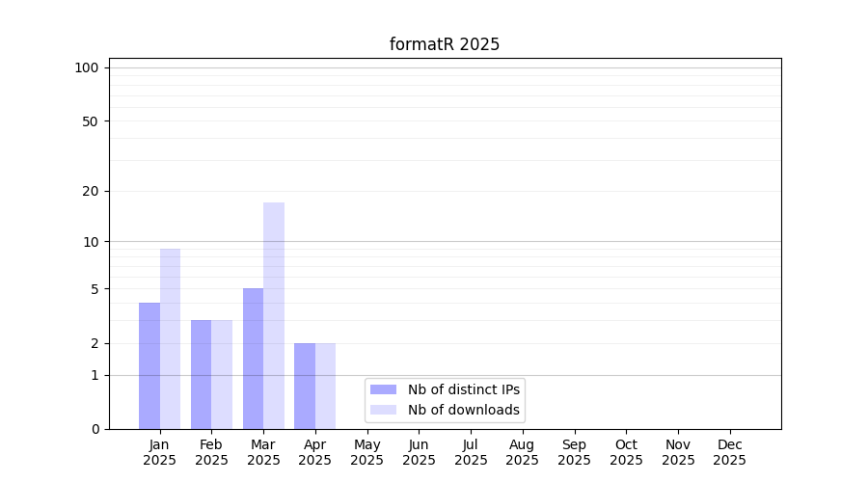868x482 pixels.
Task: Click the tallest March downloads bar
Action: (274, 316)
